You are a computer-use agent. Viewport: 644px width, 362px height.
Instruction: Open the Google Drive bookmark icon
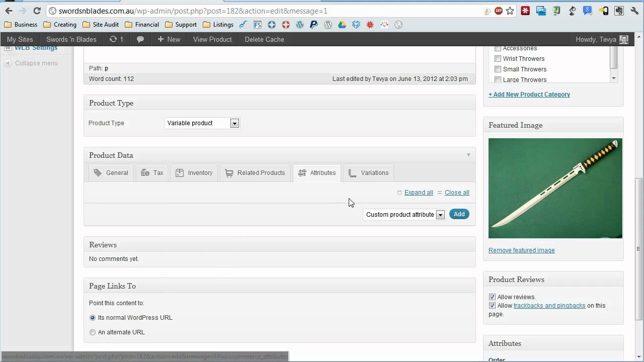point(342,24)
